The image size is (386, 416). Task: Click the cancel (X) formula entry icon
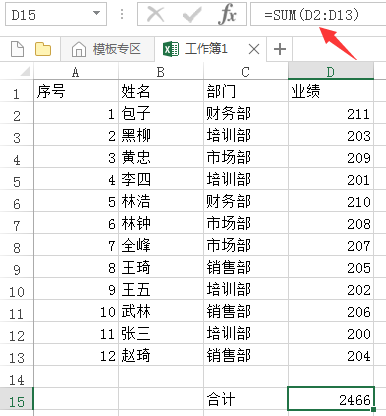click(x=155, y=14)
